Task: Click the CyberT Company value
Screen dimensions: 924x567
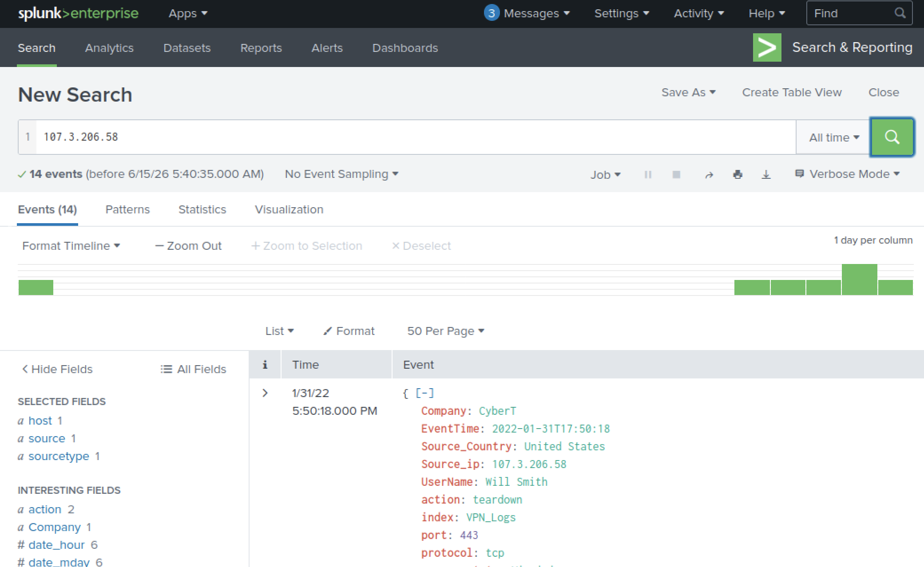Action: 497,411
